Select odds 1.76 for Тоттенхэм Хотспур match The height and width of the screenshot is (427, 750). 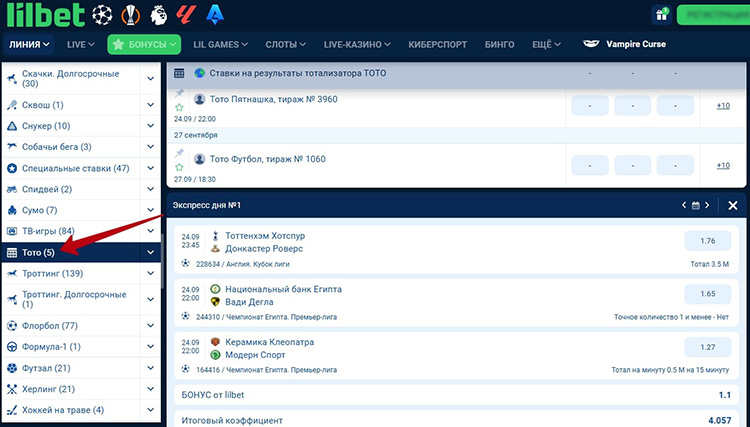pos(708,241)
